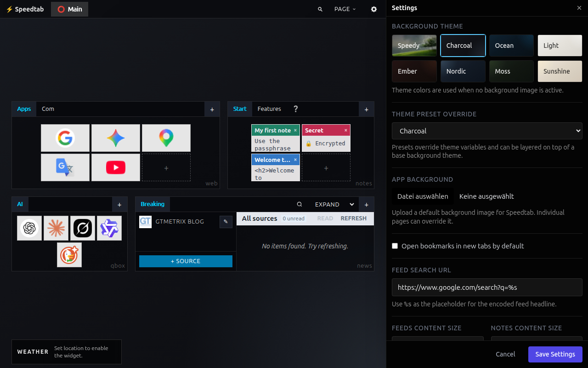The image size is (588, 368).
Task: Select 'All sources' in news widget
Action: (x=260, y=218)
